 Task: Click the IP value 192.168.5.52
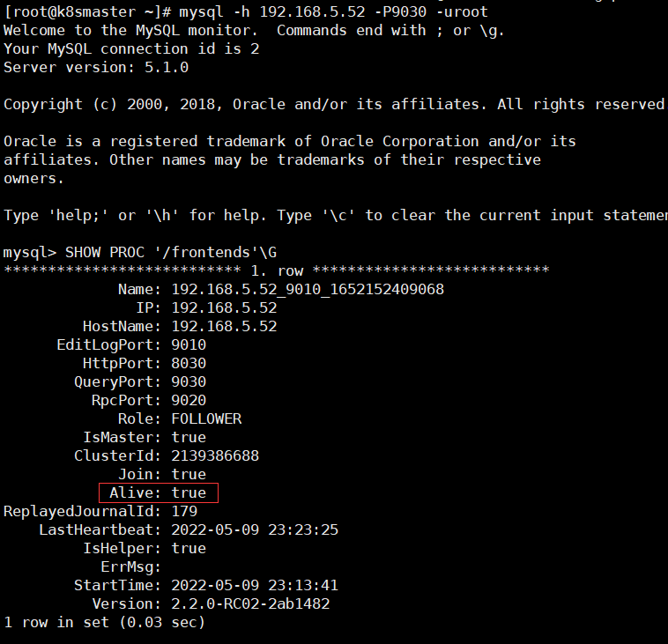(224, 308)
